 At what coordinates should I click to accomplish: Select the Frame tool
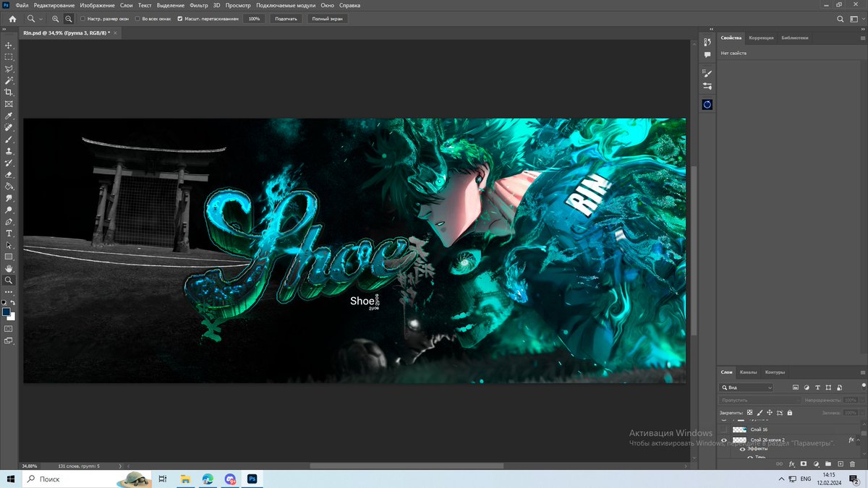[9, 103]
